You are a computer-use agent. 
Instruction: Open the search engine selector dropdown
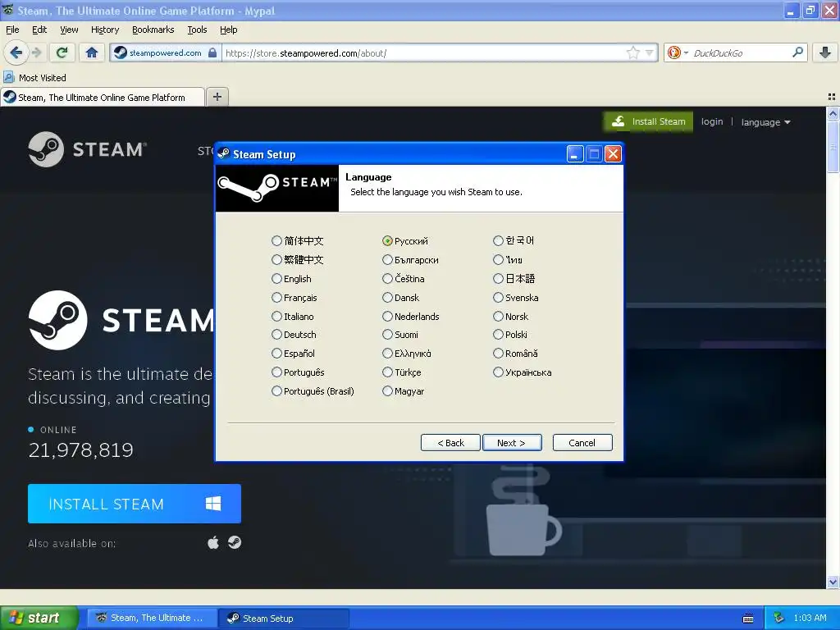pos(677,52)
